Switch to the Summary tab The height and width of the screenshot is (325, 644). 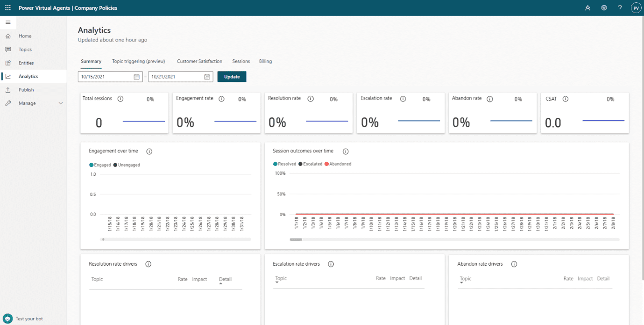[x=91, y=61]
